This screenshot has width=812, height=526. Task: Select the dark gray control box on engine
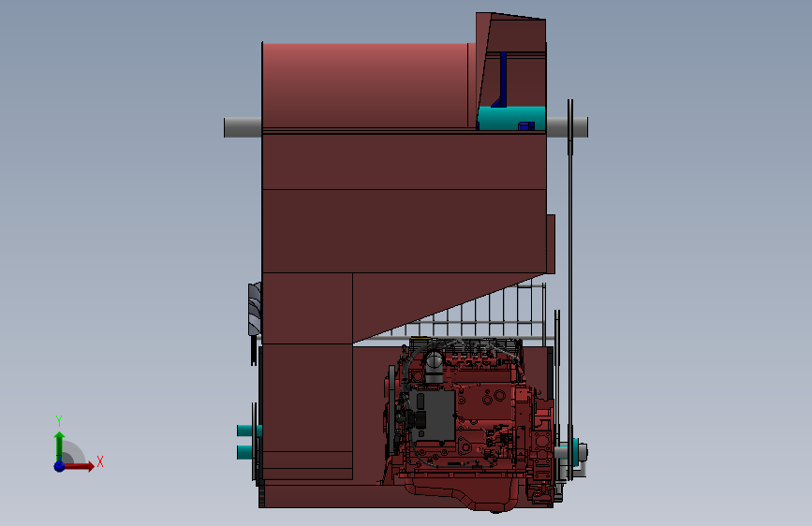pos(433,416)
